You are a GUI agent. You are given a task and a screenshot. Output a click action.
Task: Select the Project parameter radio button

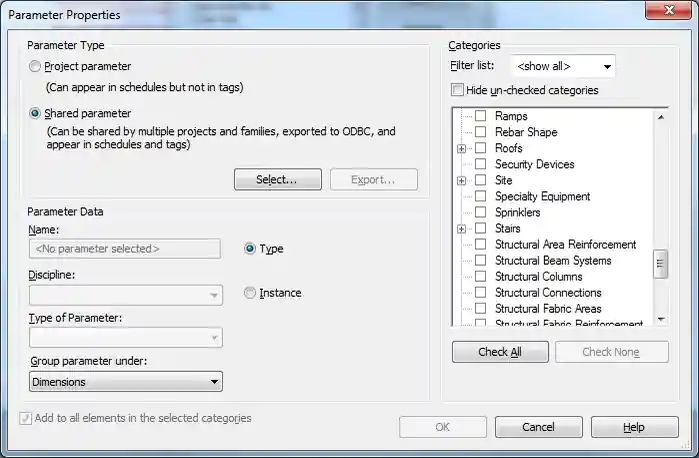36,67
